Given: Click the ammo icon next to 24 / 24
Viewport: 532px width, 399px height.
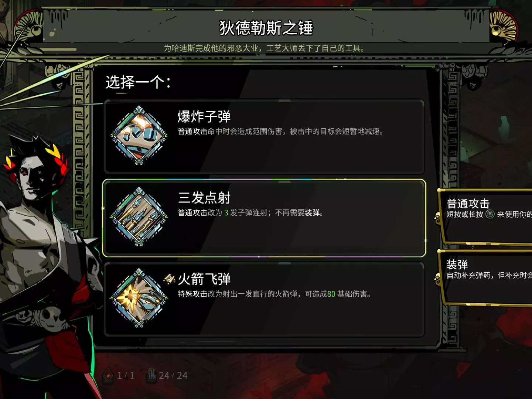Looking at the screenshot, I should [x=152, y=375].
